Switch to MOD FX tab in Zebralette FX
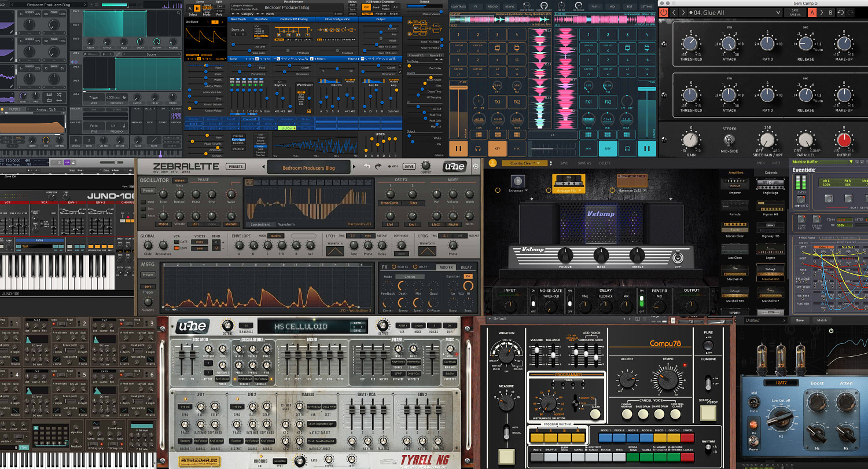Viewport: 868px width, 469px height. (x=446, y=268)
